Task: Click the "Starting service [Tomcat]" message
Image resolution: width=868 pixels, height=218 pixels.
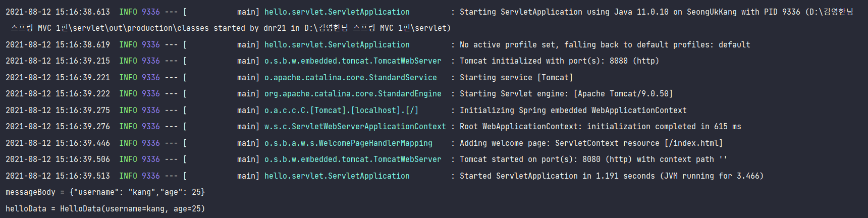Action: pyautogui.click(x=516, y=78)
